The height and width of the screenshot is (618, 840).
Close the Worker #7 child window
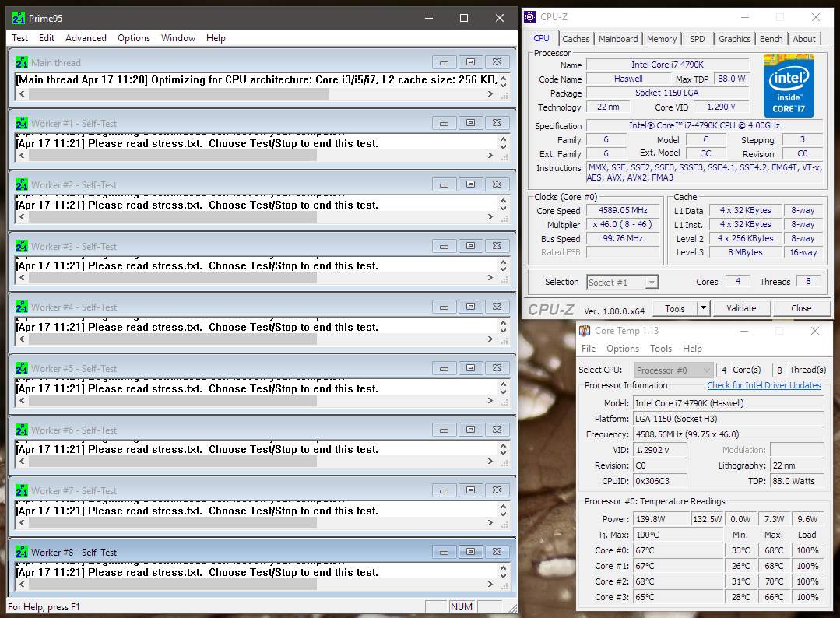497,490
